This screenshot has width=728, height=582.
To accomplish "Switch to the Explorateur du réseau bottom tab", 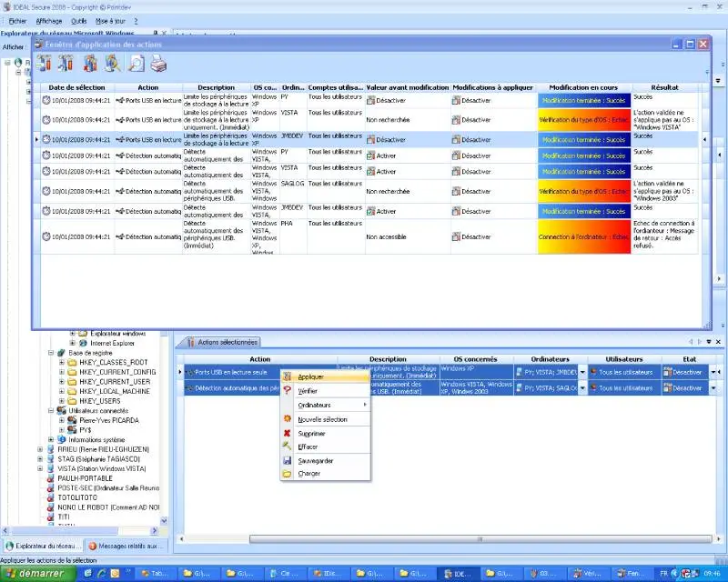I will tap(43, 547).
